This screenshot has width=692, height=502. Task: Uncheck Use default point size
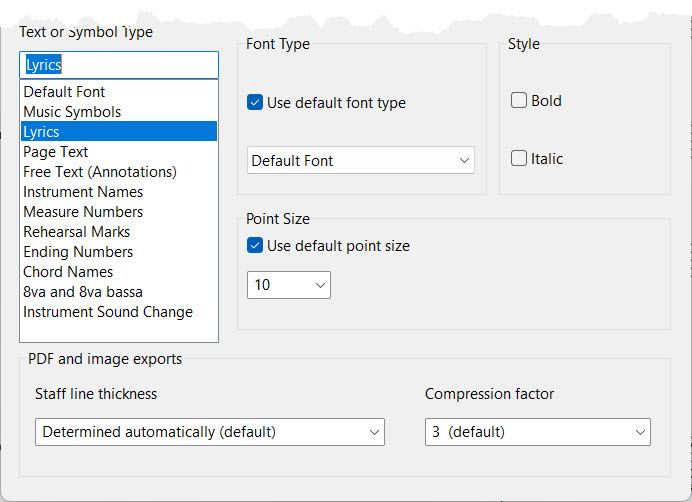coord(255,245)
